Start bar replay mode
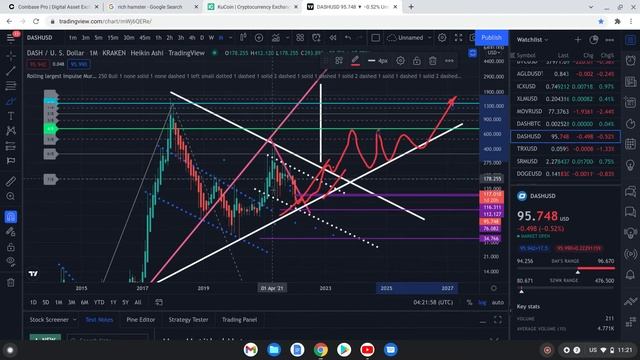This screenshot has width=640, height=360. [333, 38]
